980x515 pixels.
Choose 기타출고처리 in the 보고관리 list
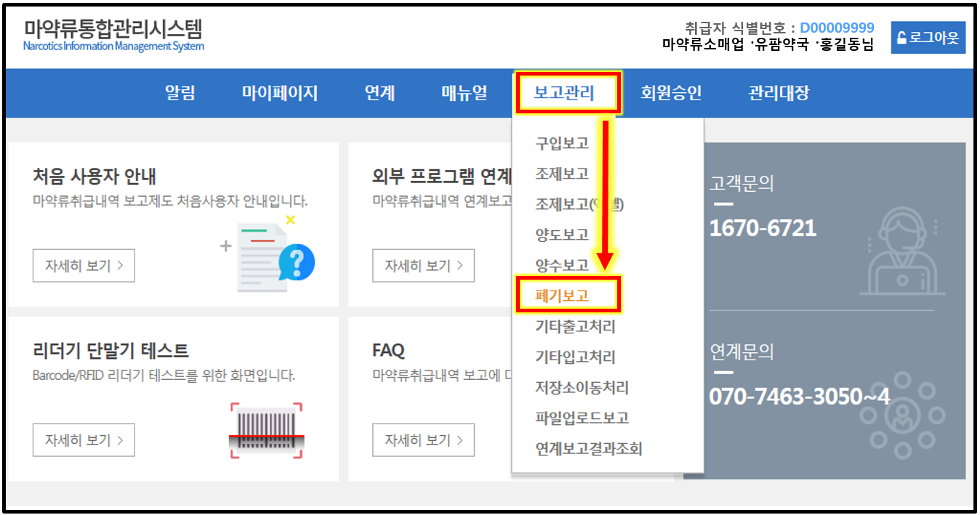click(575, 327)
